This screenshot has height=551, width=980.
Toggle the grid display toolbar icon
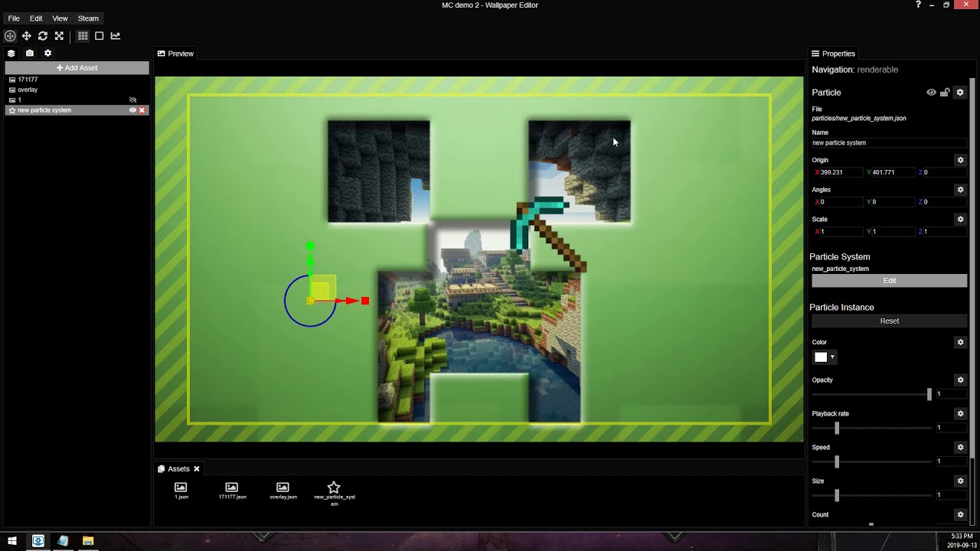click(x=83, y=36)
